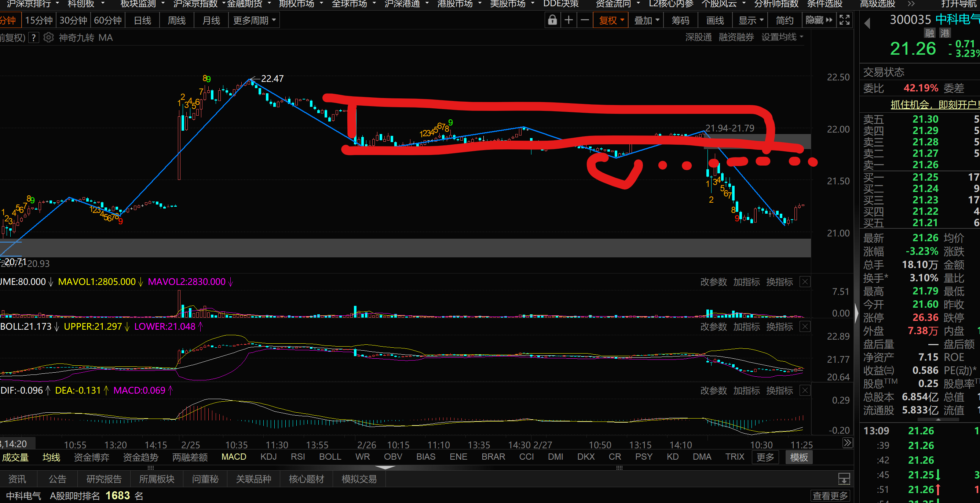Close the BOLL indicator panel
This screenshot has width=980, height=503.
(805, 327)
